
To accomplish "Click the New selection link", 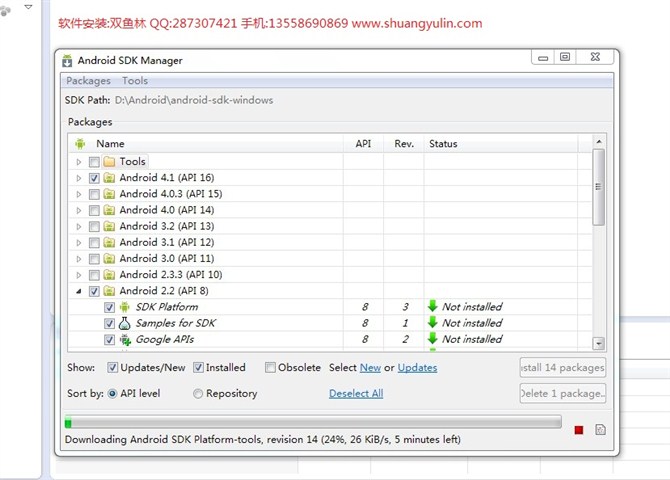I will tap(370, 368).
